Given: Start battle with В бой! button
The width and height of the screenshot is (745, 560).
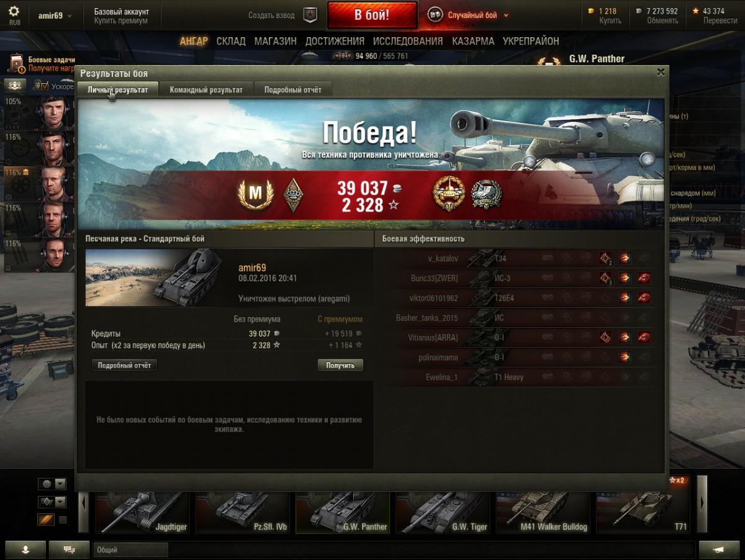Looking at the screenshot, I should tap(372, 16).
